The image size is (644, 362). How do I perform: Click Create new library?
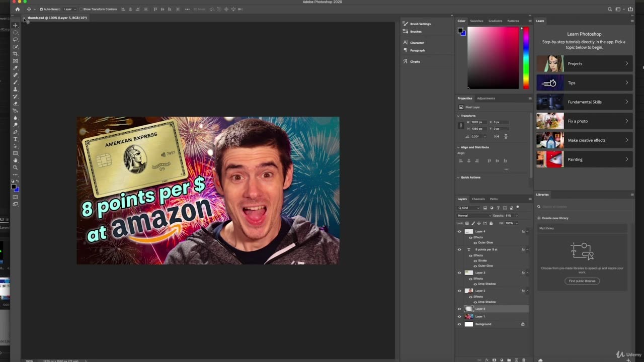coord(553,218)
